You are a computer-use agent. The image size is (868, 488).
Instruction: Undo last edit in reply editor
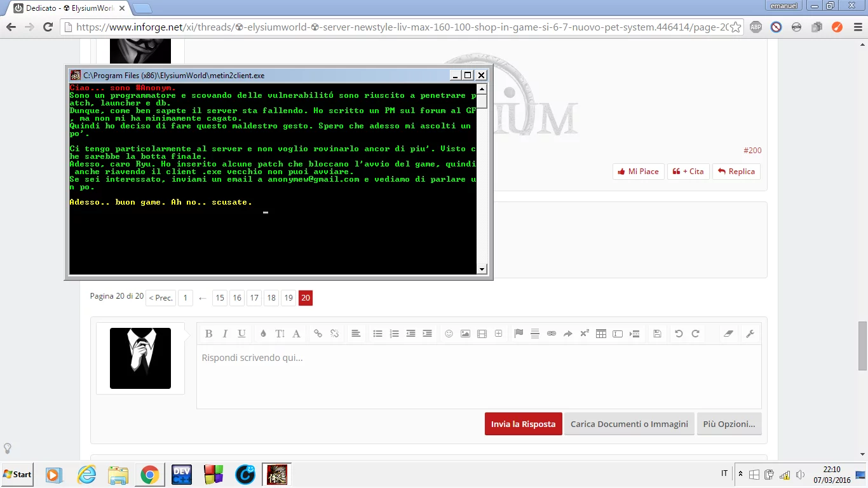[x=679, y=334]
